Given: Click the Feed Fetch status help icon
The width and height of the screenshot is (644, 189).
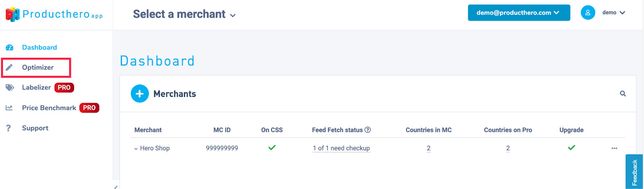Looking at the screenshot, I should tap(367, 130).
